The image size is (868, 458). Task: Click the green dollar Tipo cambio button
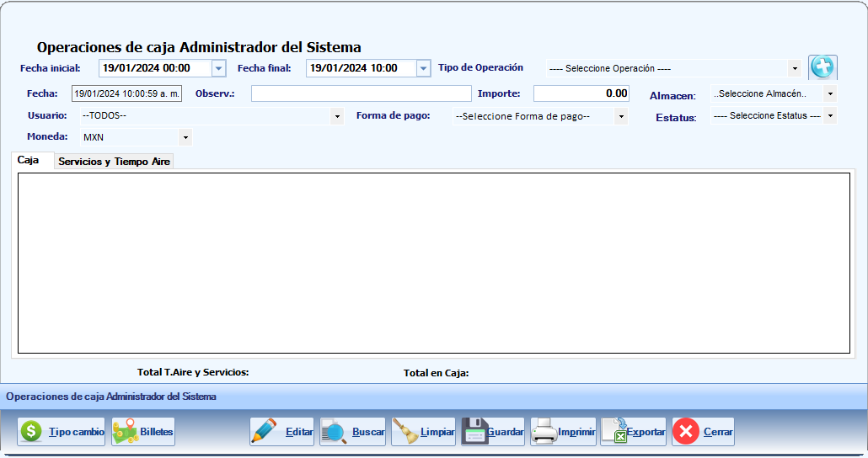[x=62, y=431]
